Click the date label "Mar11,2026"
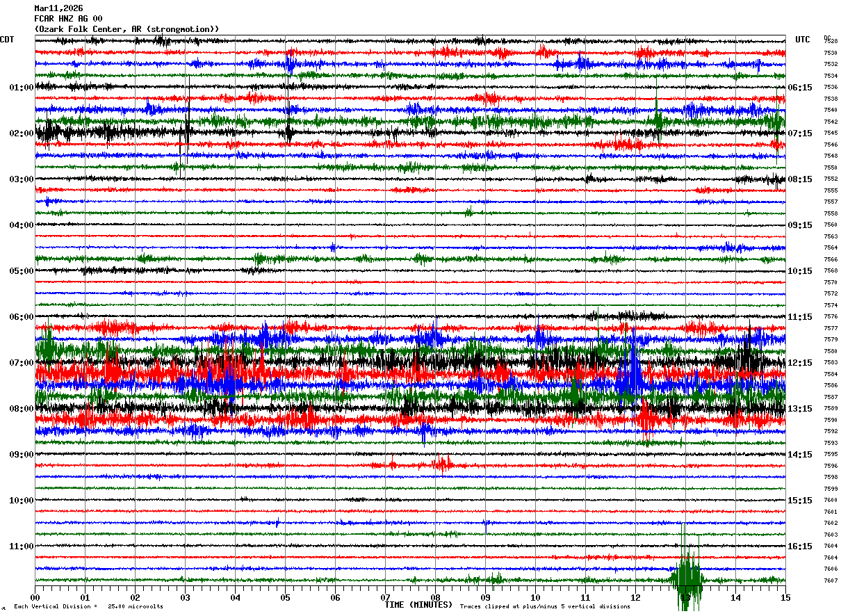 click(x=58, y=8)
